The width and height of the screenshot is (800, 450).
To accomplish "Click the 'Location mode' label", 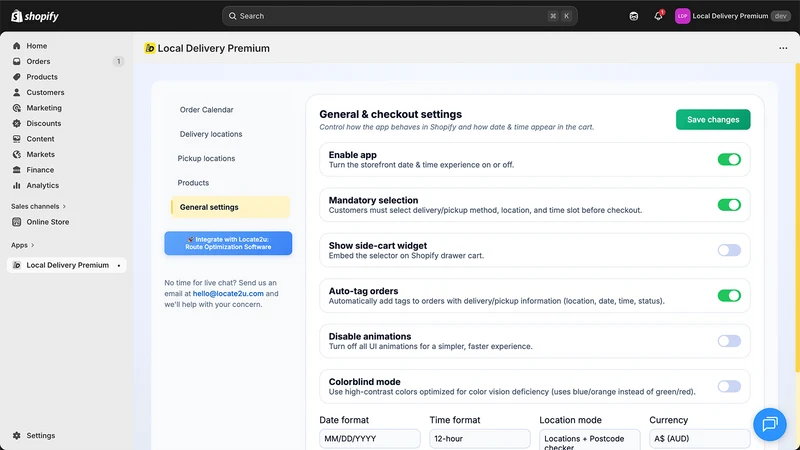I will pos(570,420).
